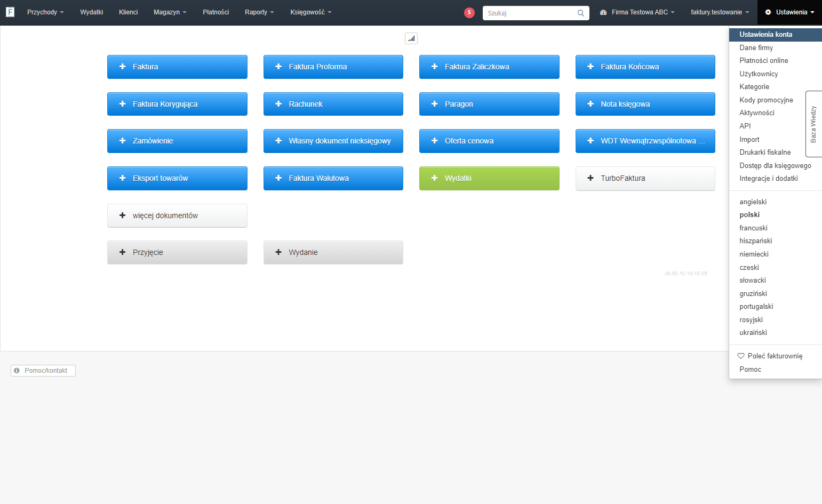This screenshot has height=504, width=822.
Task: Click the red notification badge showing 5
Action: point(469,13)
